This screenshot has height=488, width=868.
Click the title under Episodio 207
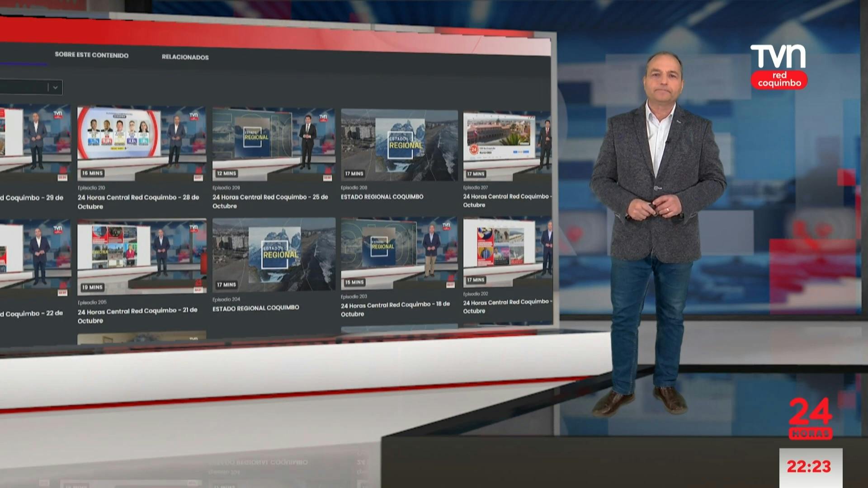click(x=507, y=201)
